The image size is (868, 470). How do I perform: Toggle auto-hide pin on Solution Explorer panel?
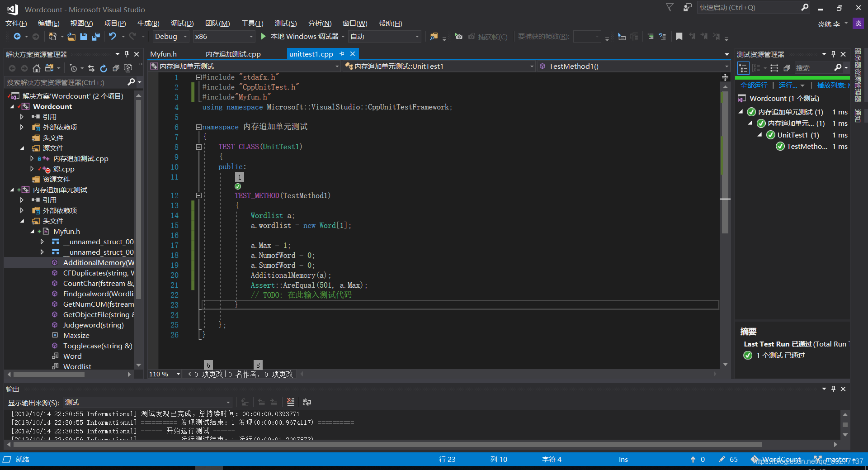127,54
